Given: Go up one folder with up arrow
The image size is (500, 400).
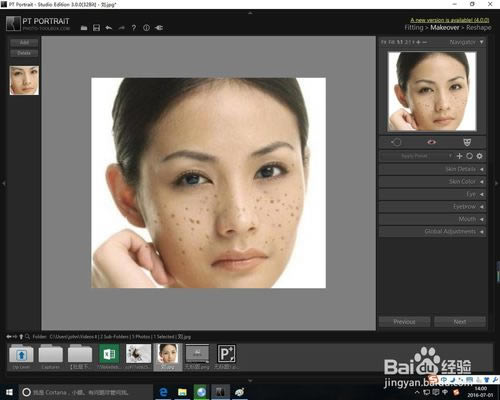Looking at the screenshot, I should tap(21, 337).
